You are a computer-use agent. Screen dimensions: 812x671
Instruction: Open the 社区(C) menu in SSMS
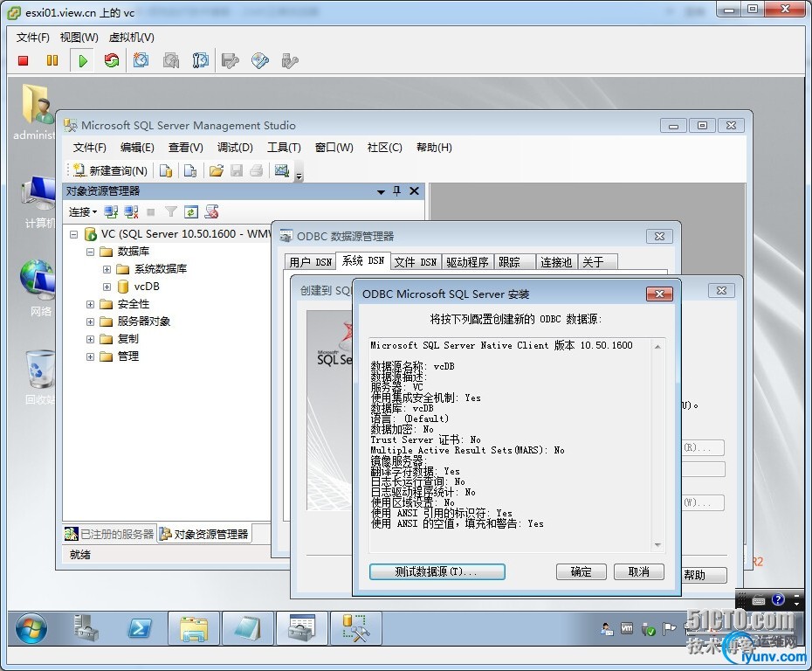pyautogui.click(x=384, y=148)
